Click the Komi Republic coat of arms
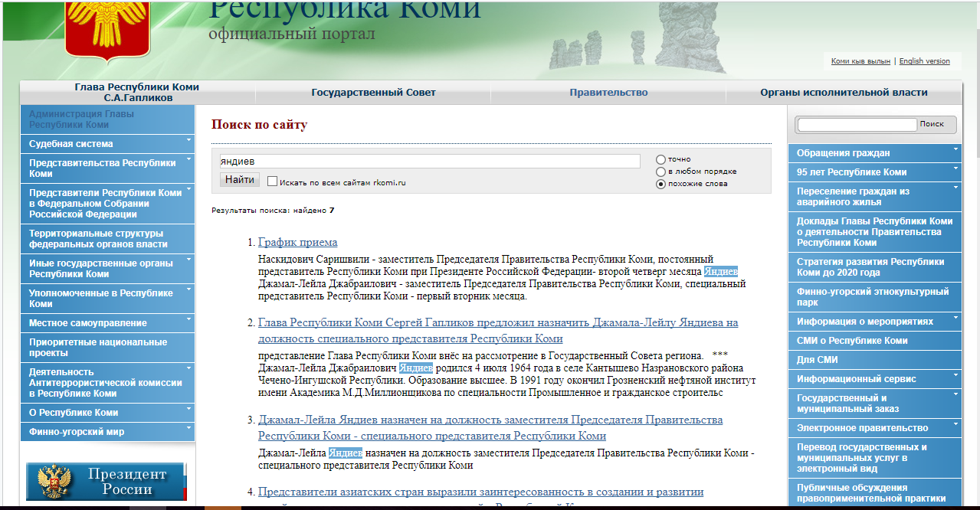The height and width of the screenshot is (510, 980). 97,28
